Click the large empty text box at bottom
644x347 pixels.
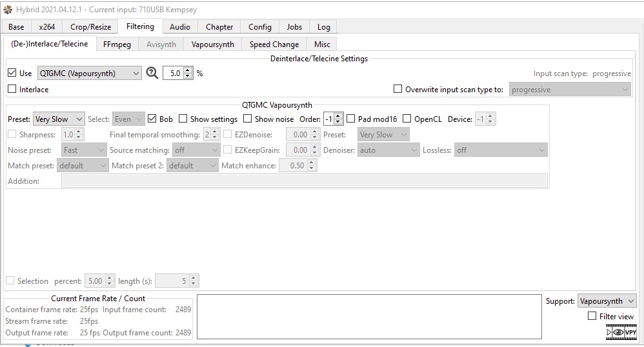point(369,316)
